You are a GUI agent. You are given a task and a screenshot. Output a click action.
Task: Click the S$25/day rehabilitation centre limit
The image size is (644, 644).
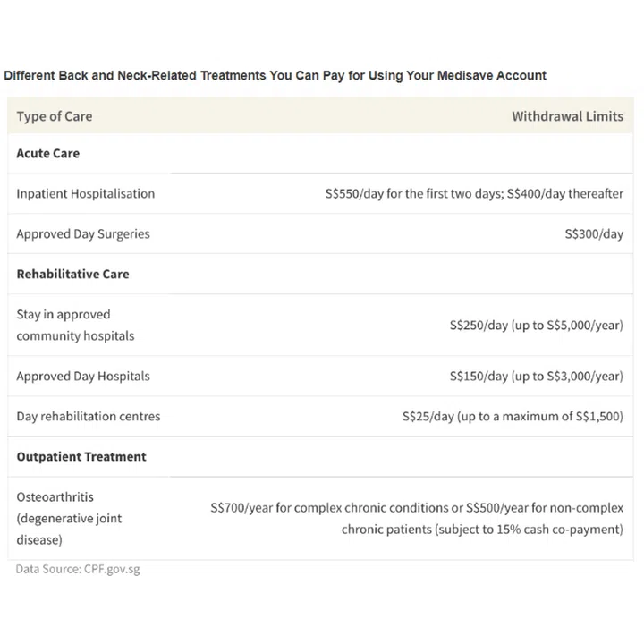pyautogui.click(x=513, y=416)
